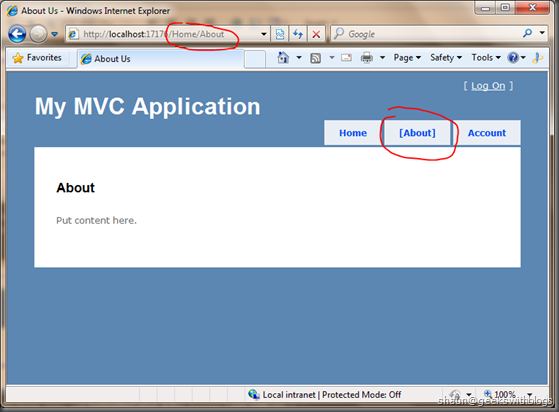Click the RSS feeds toolbar icon
559x412 pixels.
point(316,58)
